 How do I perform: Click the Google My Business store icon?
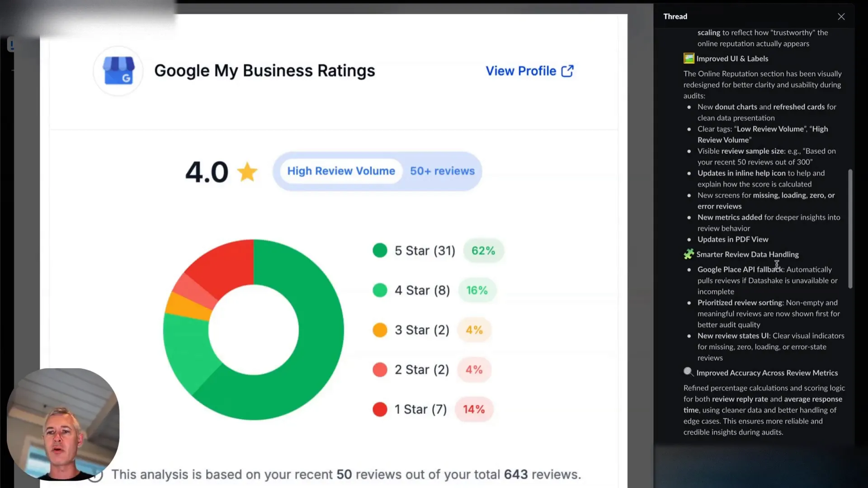(118, 71)
